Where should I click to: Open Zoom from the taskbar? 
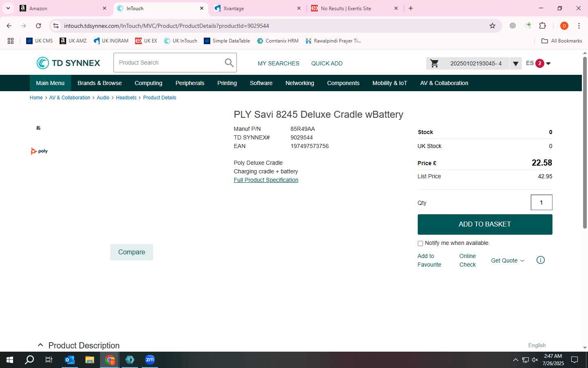(x=150, y=360)
